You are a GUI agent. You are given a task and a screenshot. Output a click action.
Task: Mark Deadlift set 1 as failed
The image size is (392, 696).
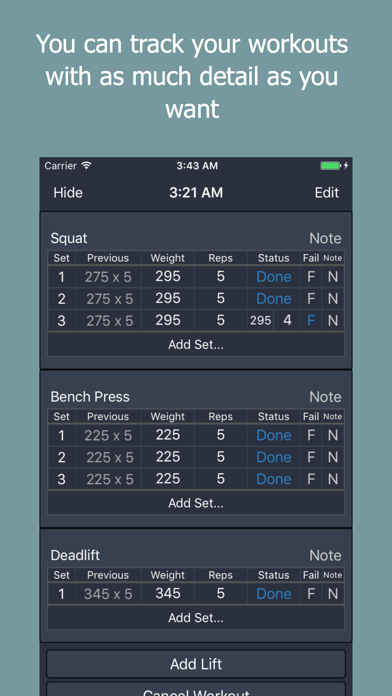point(311,594)
